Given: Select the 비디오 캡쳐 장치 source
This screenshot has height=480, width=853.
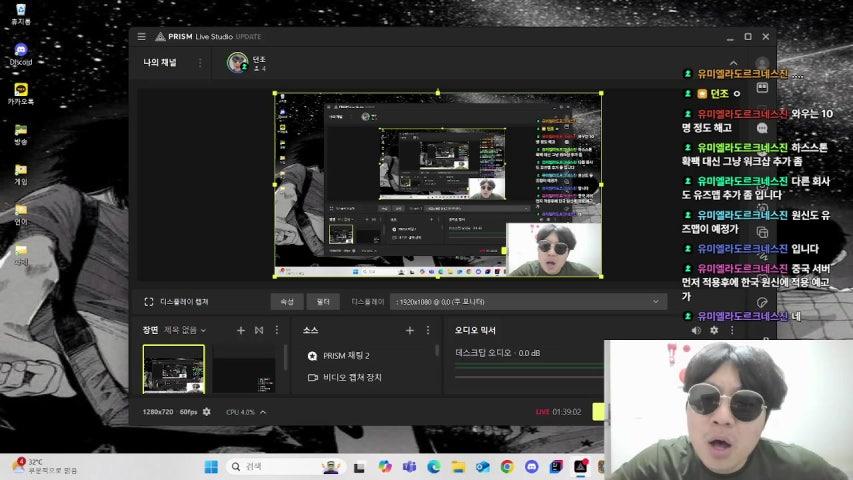Looking at the screenshot, I should coord(352,377).
